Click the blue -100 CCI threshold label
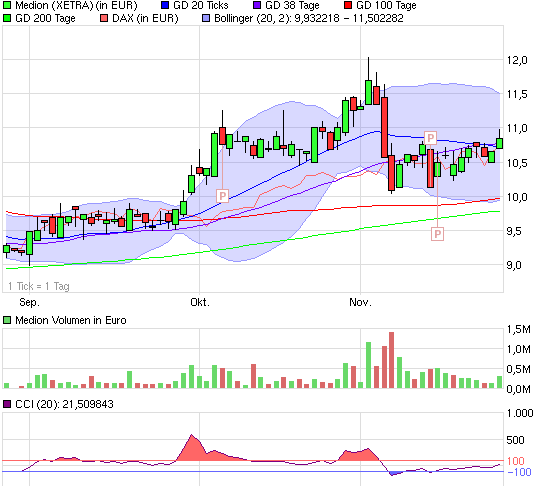The height and width of the screenshot is (486, 544). coord(519,472)
